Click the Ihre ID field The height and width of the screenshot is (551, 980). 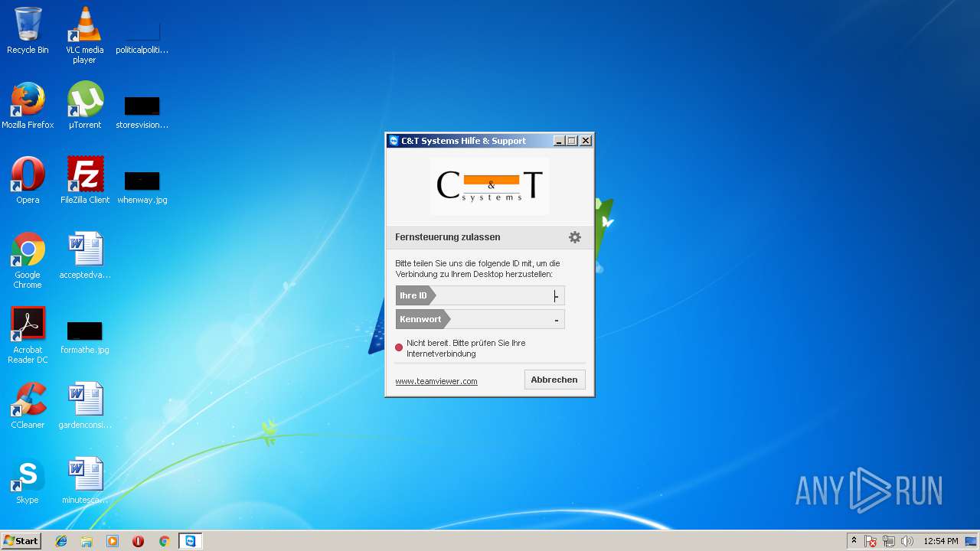(x=480, y=295)
